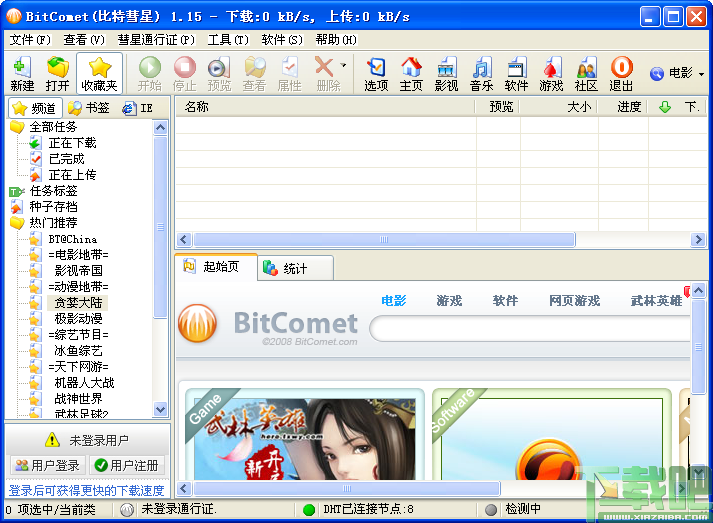Click the 网页游戏 link on start page
This screenshot has width=713, height=523.
[575, 301]
